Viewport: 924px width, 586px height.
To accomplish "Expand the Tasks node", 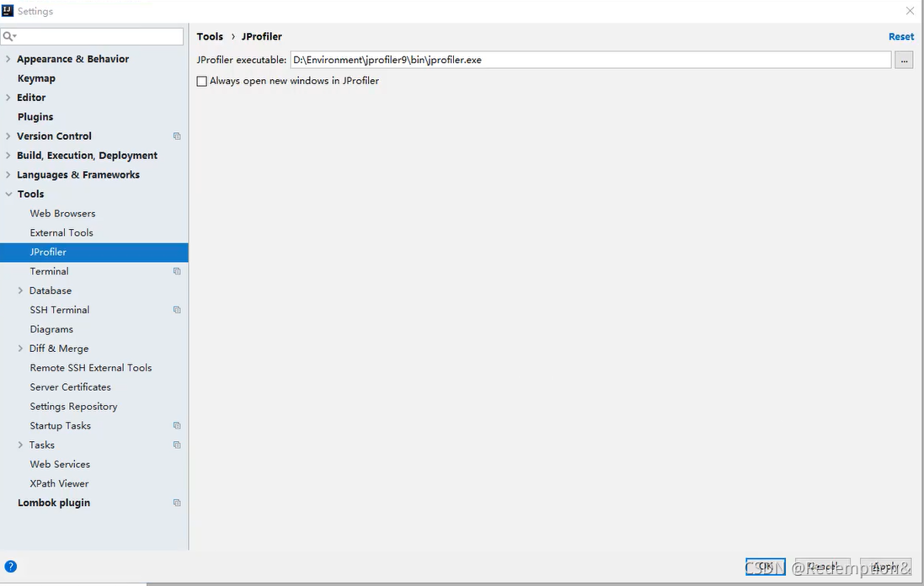I will tap(20, 445).
